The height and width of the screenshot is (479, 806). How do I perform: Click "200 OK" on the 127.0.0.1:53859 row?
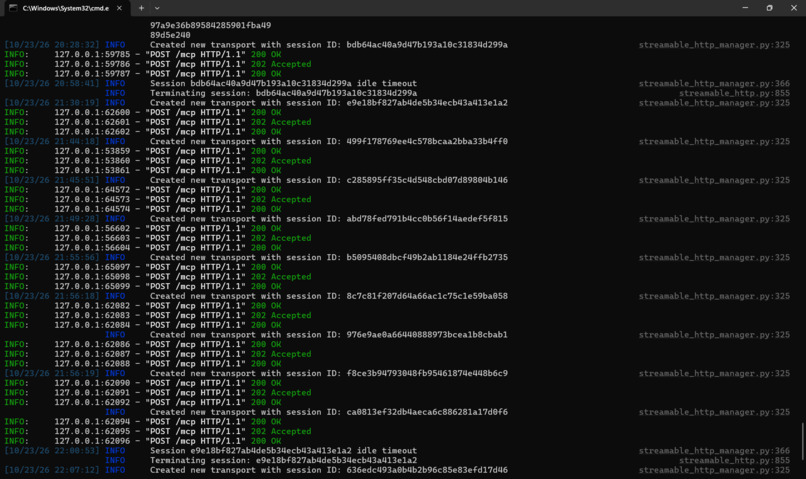266,151
